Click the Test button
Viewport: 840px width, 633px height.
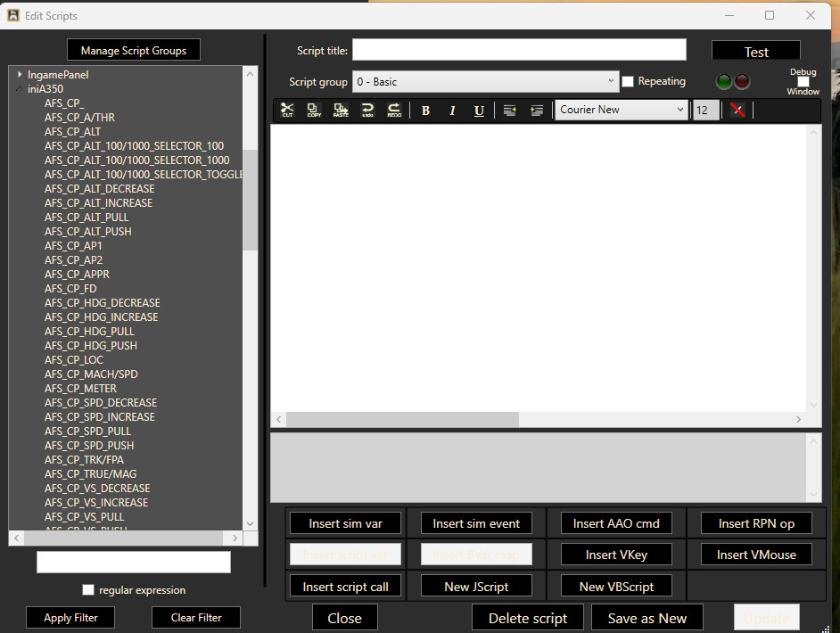click(755, 51)
